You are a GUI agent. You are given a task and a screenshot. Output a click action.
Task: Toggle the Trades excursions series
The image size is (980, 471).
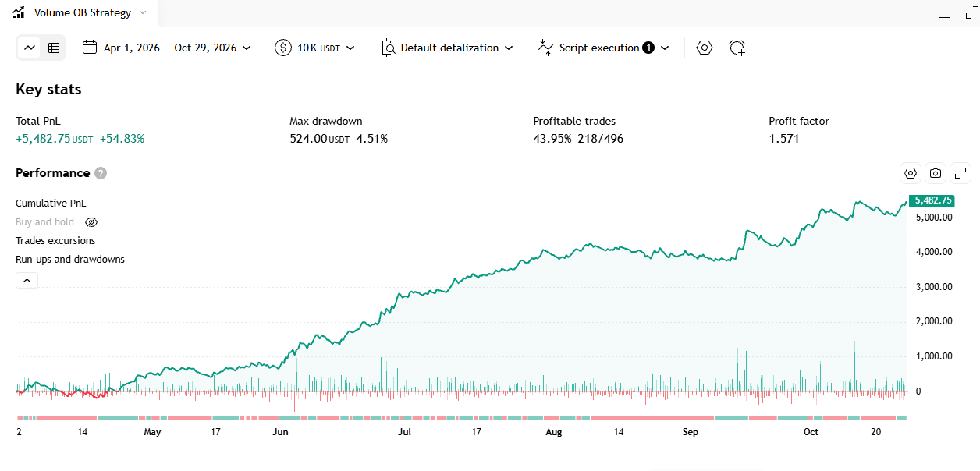(x=55, y=241)
